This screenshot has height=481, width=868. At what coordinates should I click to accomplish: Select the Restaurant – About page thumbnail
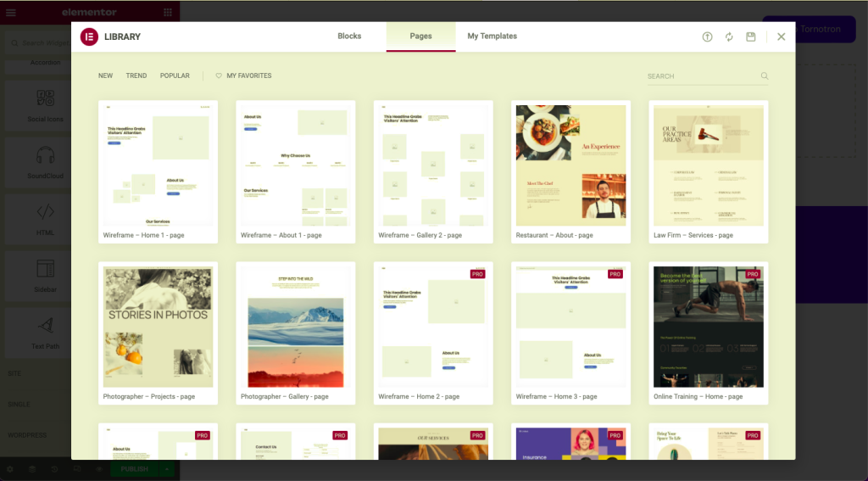pyautogui.click(x=570, y=165)
